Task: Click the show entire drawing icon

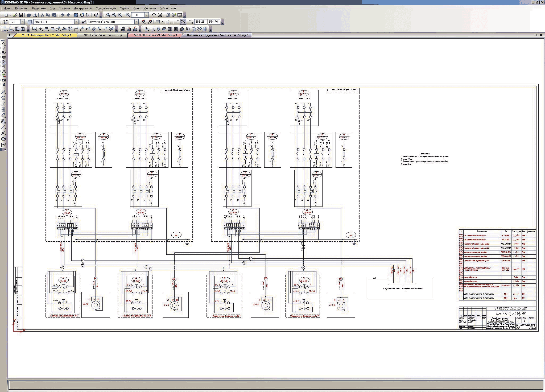Action: click(160, 15)
